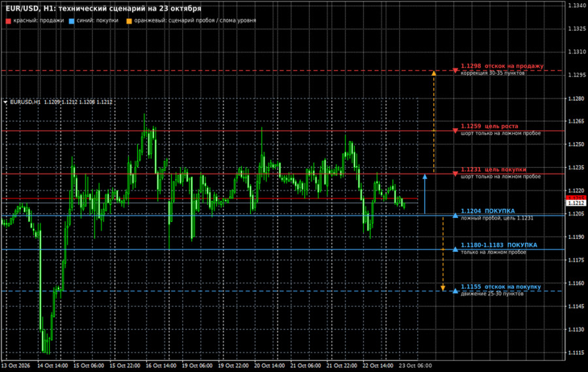Click the red price tag on the price axis
The height and width of the screenshot is (372, 588).
[x=576, y=198]
